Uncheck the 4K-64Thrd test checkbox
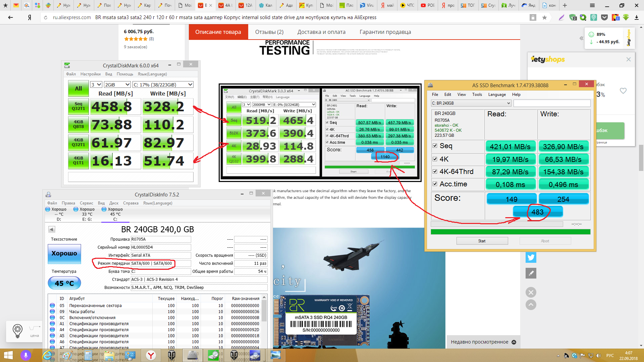 [435, 172]
